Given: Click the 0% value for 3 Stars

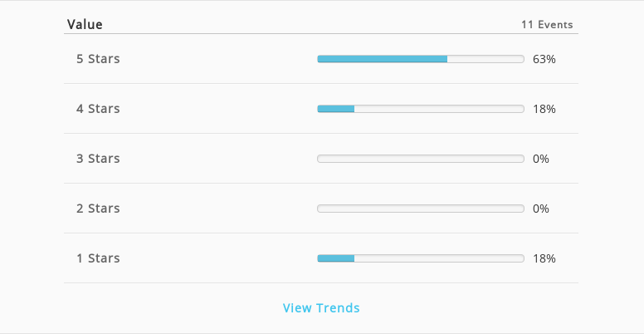Looking at the screenshot, I should pyautogui.click(x=541, y=159).
